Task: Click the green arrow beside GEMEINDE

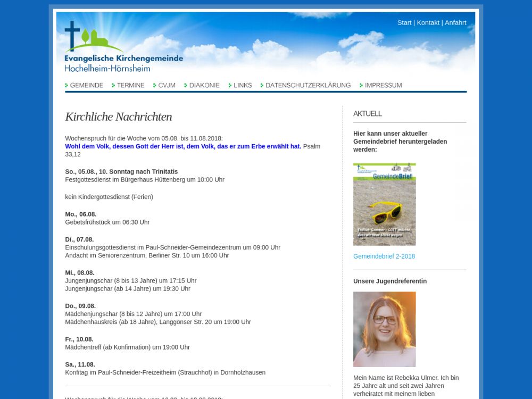Action: [x=67, y=86]
